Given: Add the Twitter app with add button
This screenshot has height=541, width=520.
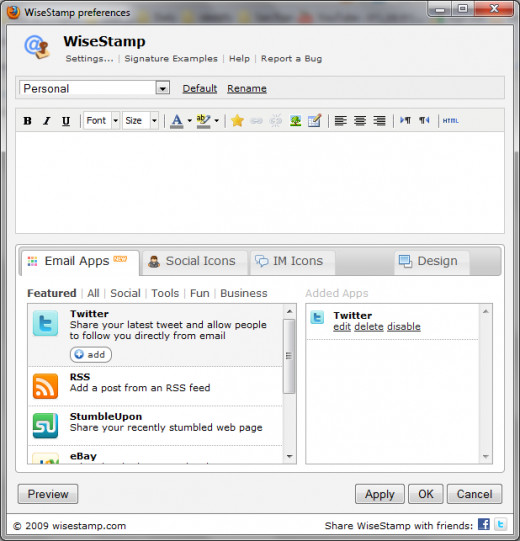Looking at the screenshot, I should [x=91, y=355].
